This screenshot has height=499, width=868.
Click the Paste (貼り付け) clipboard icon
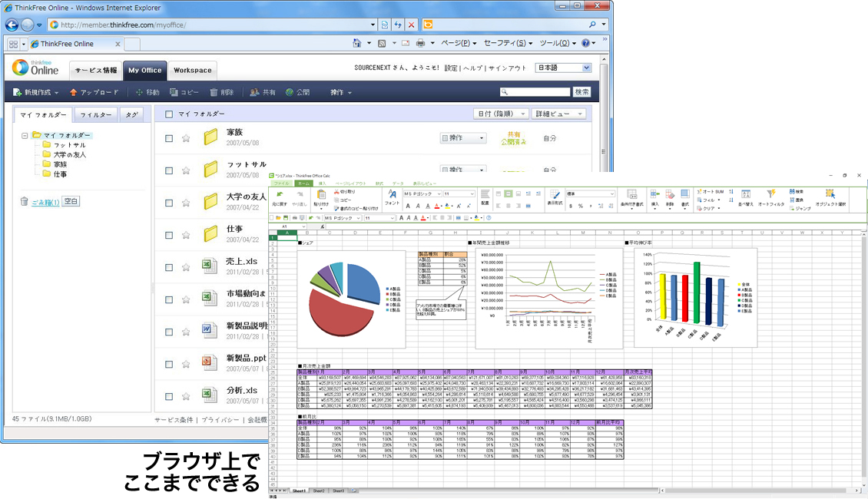coord(321,195)
